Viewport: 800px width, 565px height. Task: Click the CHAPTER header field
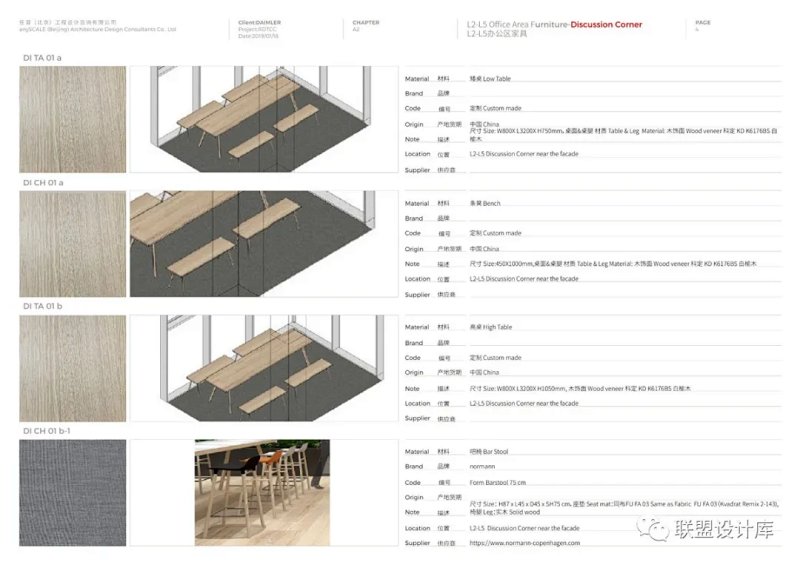[366, 22]
